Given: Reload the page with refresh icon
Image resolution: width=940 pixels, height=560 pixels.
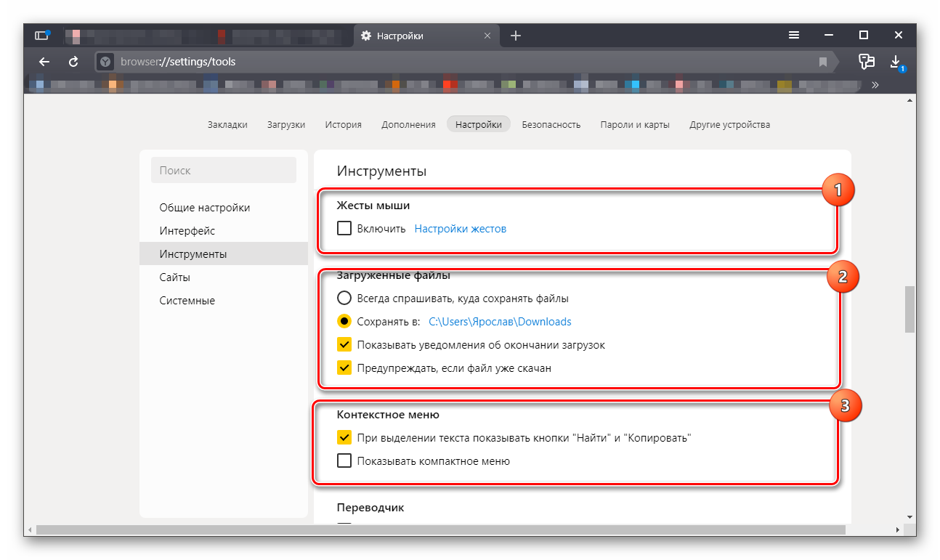Looking at the screenshot, I should [x=73, y=62].
